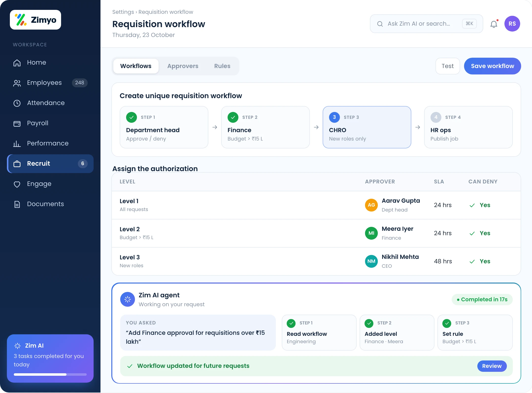Open Recruit section

coord(50,163)
